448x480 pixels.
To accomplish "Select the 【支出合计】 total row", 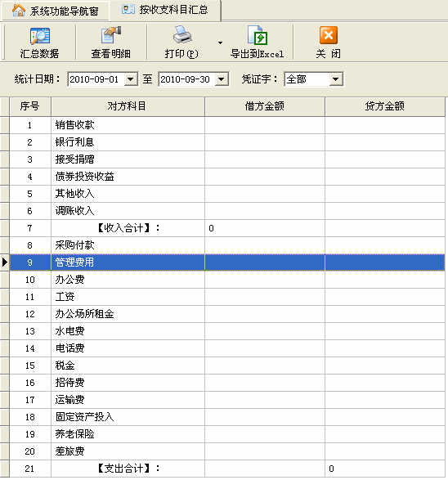I will 227,469.
